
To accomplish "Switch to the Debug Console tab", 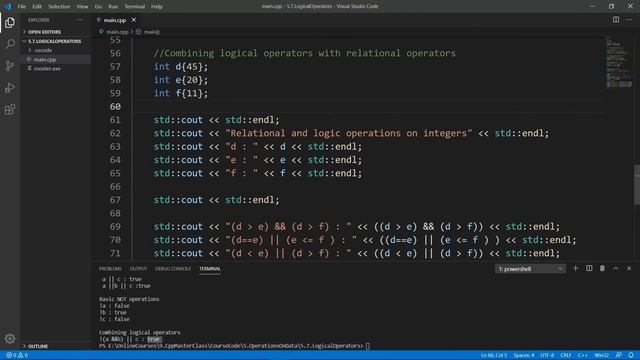I will (173, 269).
